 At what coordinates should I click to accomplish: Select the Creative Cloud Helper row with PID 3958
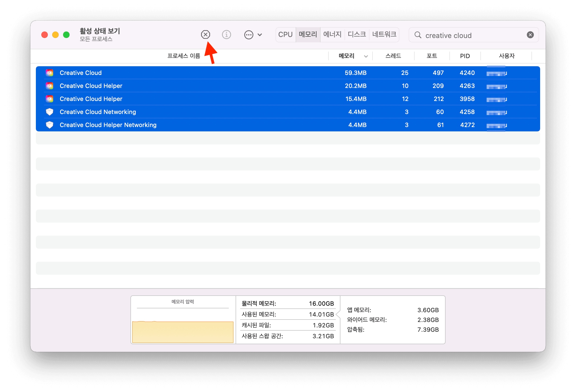point(288,99)
